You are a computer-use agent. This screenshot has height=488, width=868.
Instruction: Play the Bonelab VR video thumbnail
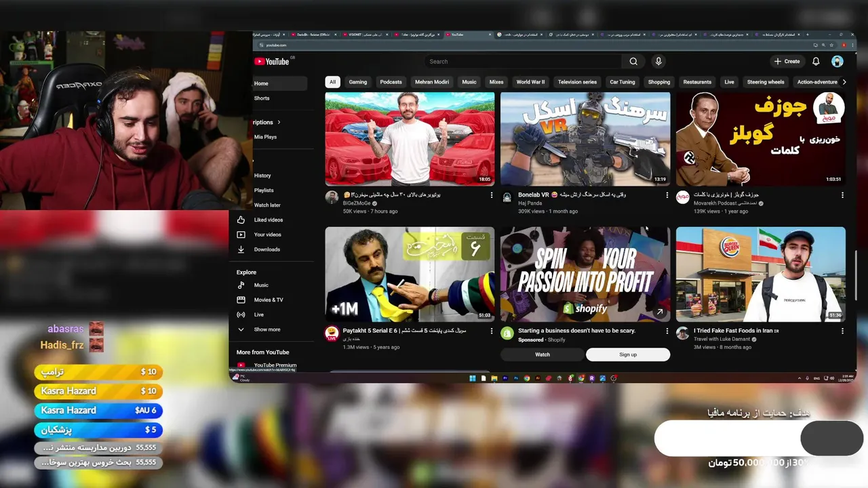[x=585, y=139]
